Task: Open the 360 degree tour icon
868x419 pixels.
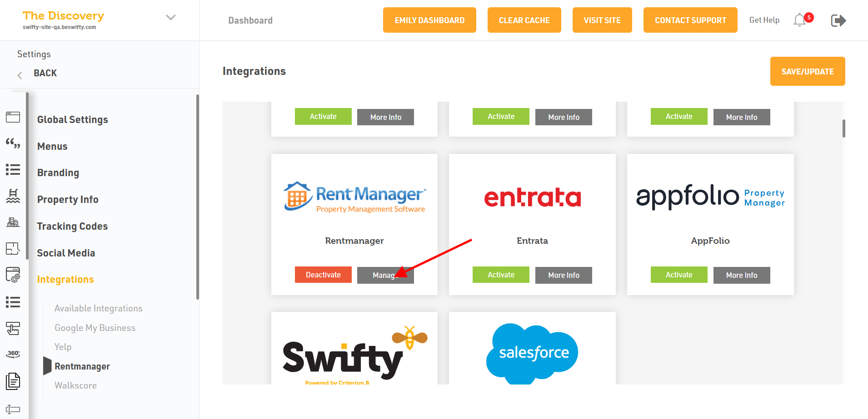Action: coord(13,354)
